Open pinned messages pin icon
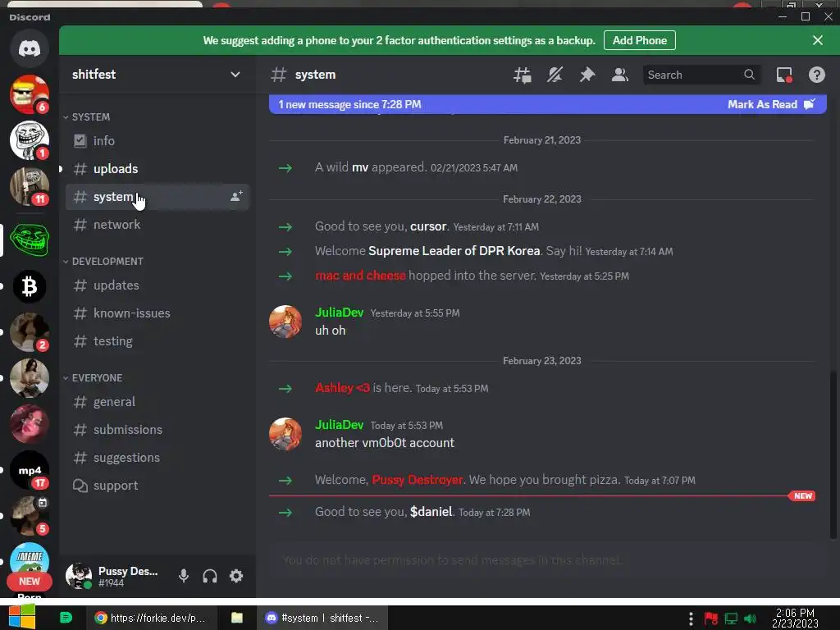This screenshot has height=630, width=840. [587, 75]
